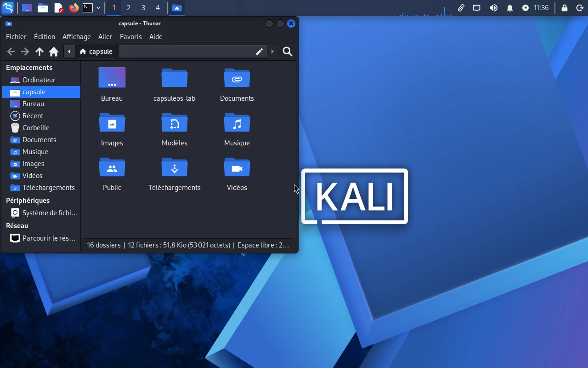Click the status bar text "16 dossiers"
This screenshot has width=588, height=368.
coord(104,245)
